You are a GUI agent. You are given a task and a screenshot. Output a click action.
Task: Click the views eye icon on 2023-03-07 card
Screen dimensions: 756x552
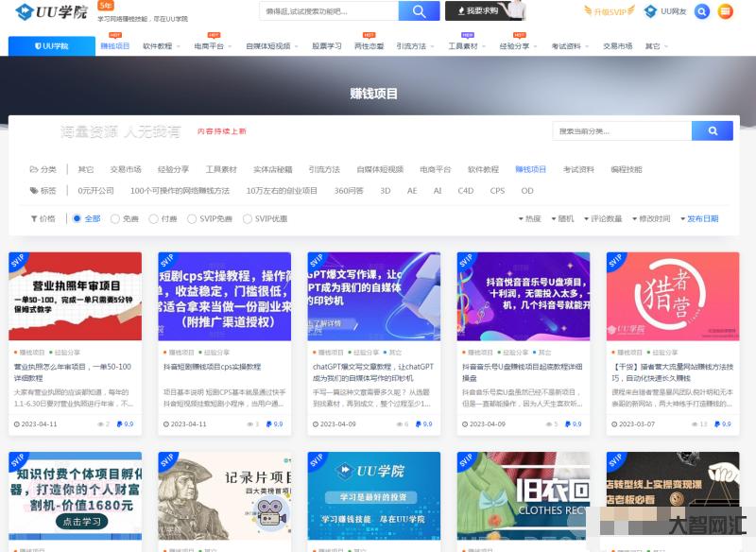(695, 424)
